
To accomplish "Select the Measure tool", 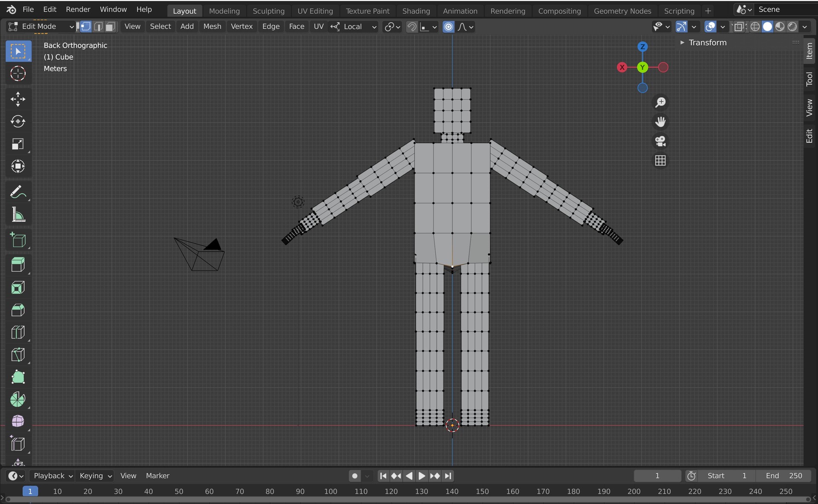I will coord(18,215).
